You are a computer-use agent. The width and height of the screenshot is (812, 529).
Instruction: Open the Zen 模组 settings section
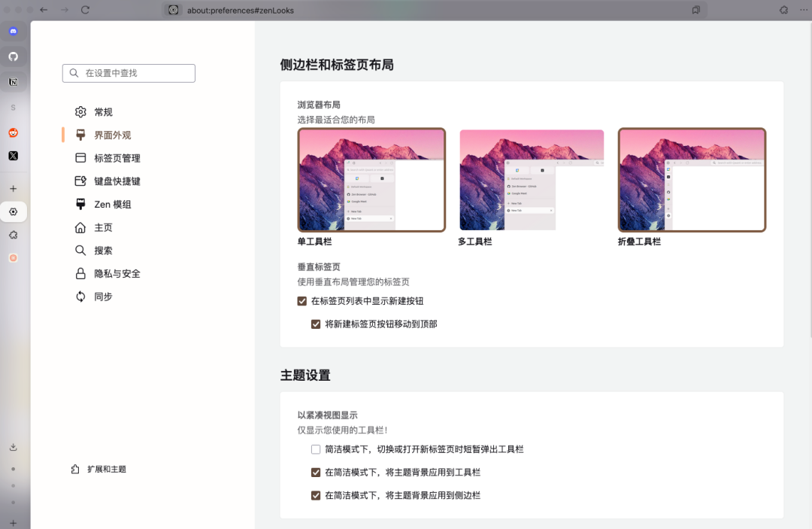click(x=114, y=204)
